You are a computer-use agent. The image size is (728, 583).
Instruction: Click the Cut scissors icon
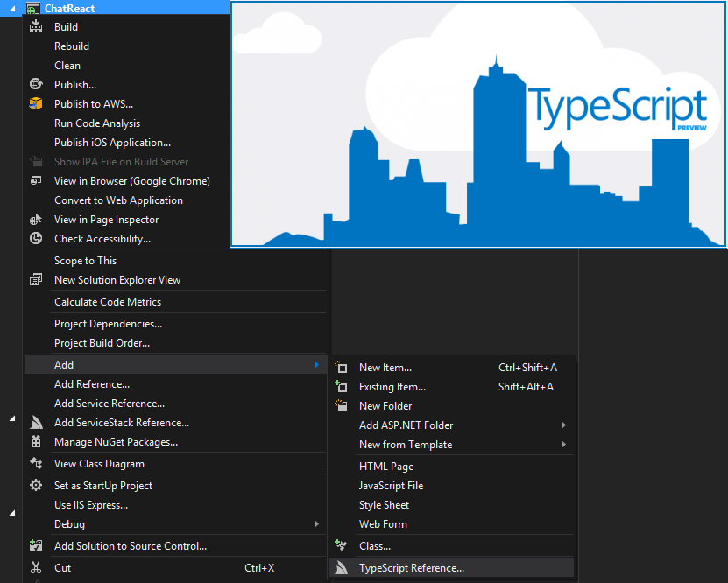point(36,567)
